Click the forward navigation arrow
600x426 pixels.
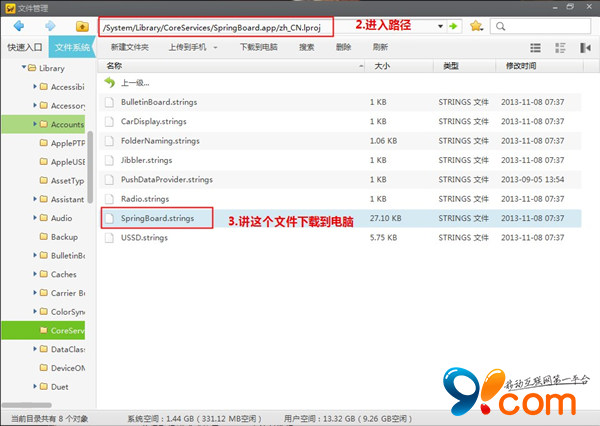46,24
